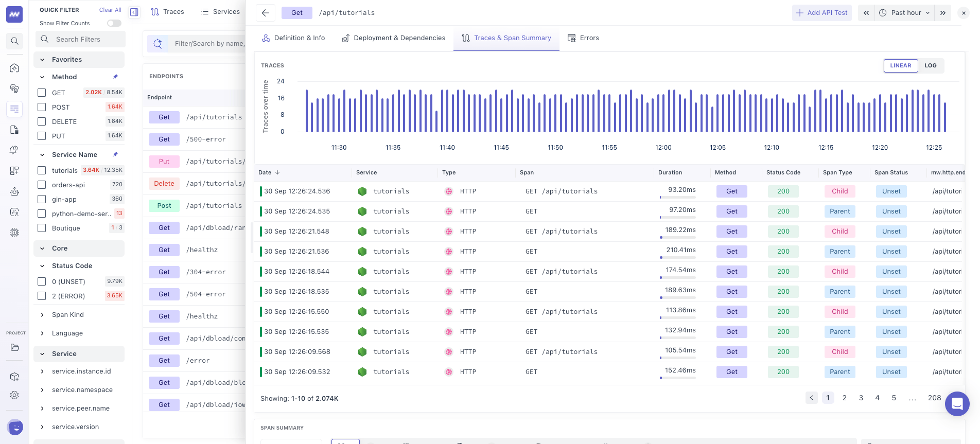The image size is (980, 444).
Task: Switch chart to LOG scale
Action: pos(931,66)
